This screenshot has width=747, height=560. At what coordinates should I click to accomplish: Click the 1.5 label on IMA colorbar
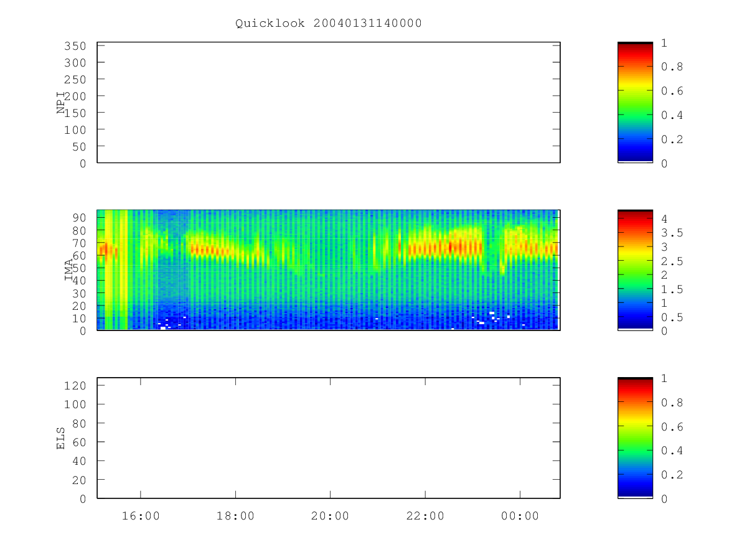[672, 289]
